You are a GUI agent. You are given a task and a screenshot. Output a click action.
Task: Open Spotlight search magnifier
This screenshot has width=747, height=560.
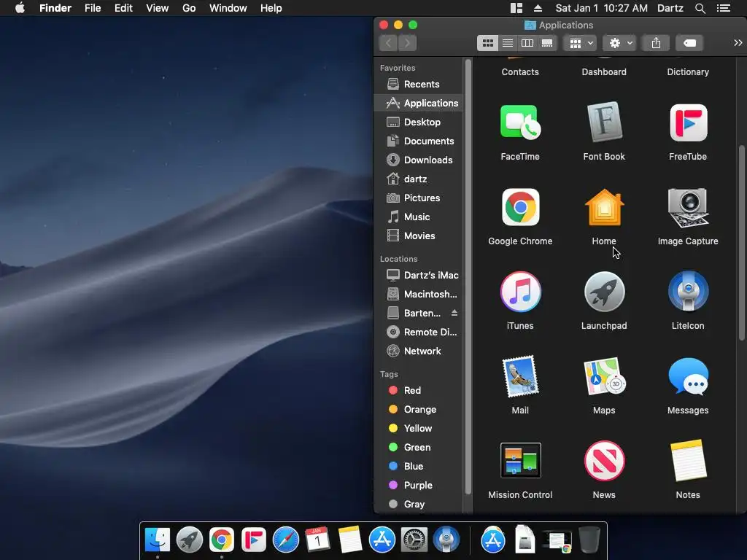(x=700, y=8)
